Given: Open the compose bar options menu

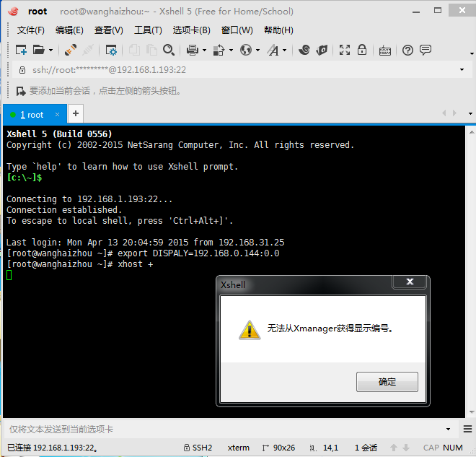Looking at the screenshot, I should 448,429.
